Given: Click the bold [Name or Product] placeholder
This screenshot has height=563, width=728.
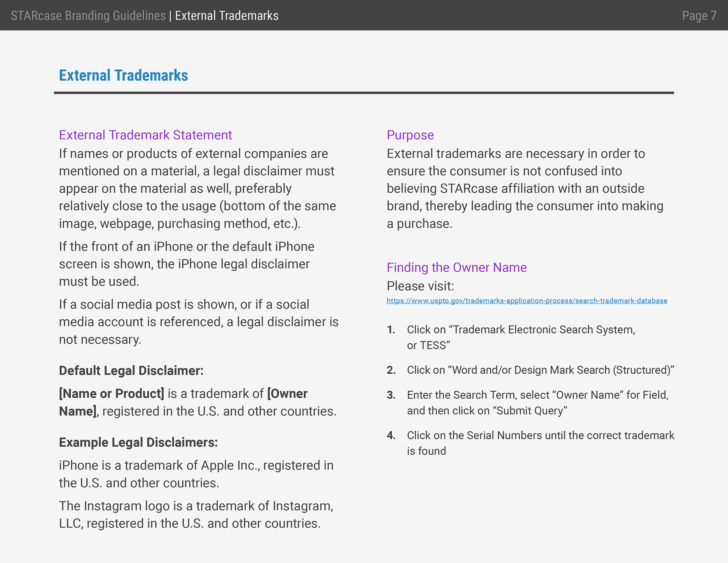Looking at the screenshot, I should click(111, 394).
